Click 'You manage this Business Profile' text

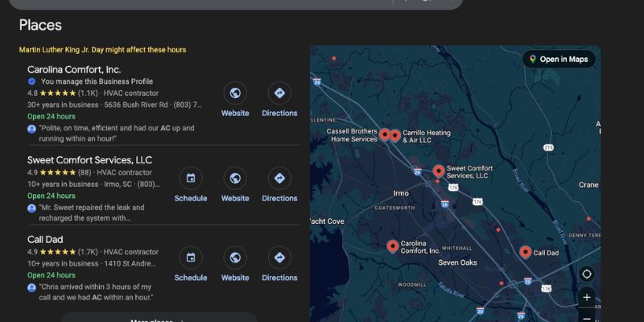click(x=97, y=81)
